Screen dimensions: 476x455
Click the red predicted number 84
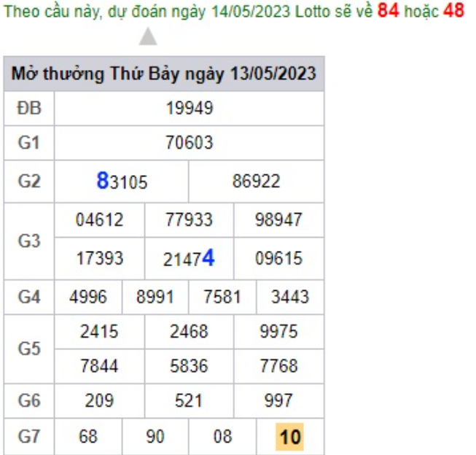[x=388, y=10]
